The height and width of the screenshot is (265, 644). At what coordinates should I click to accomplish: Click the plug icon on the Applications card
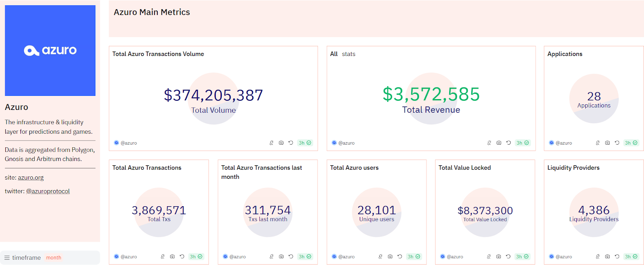click(x=598, y=143)
